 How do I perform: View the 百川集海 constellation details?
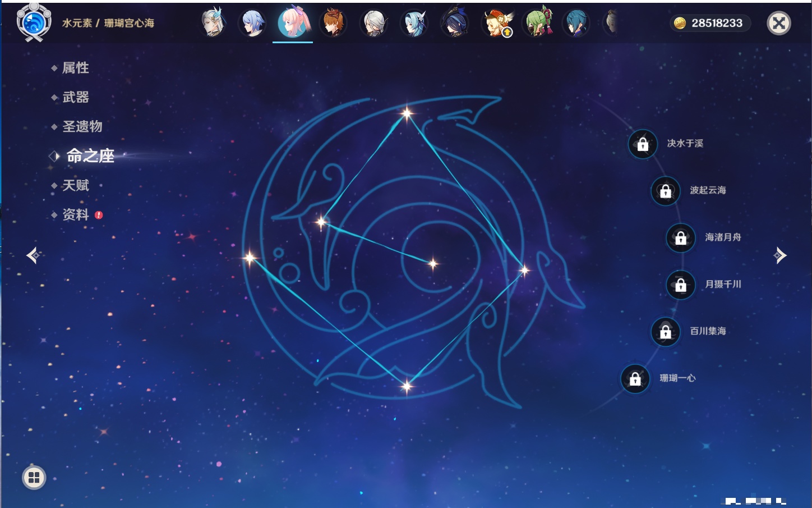click(708, 331)
